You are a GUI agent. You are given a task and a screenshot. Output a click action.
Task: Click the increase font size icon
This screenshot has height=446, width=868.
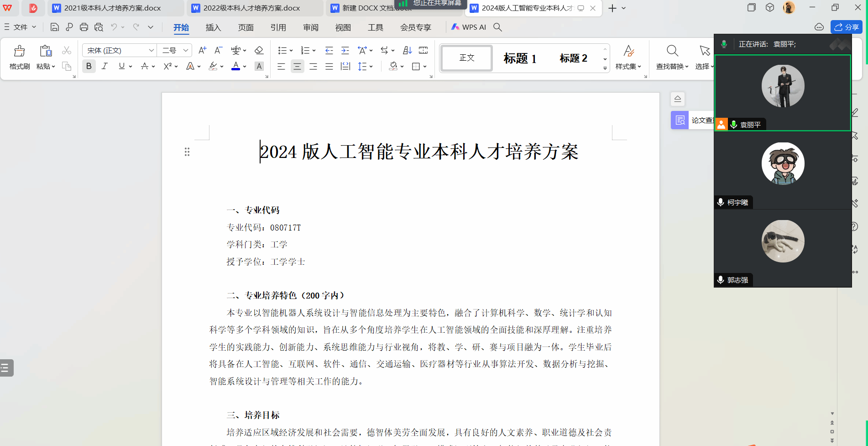(x=202, y=50)
